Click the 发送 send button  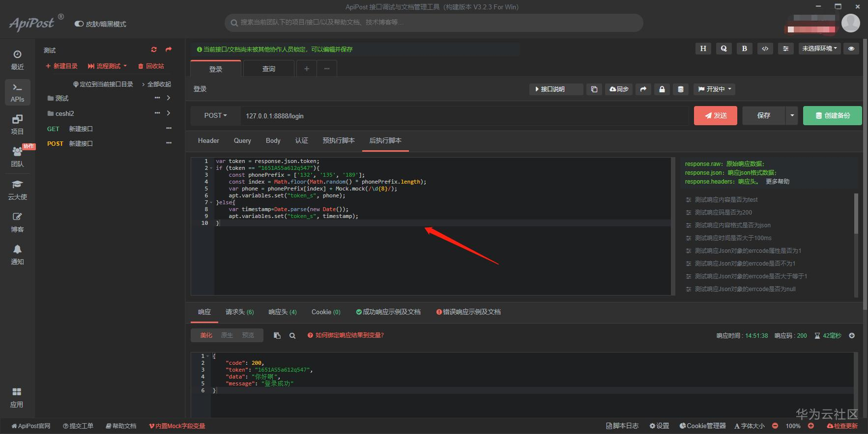pos(716,116)
